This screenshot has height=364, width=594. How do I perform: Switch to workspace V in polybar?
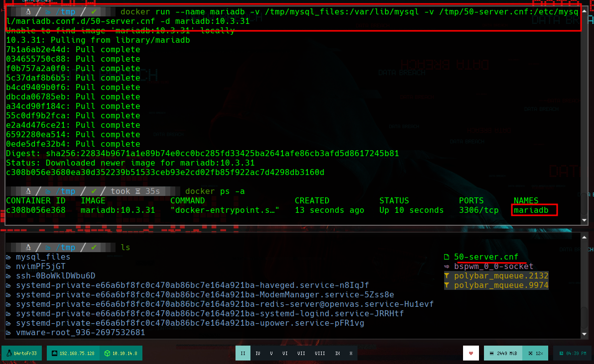(271, 353)
